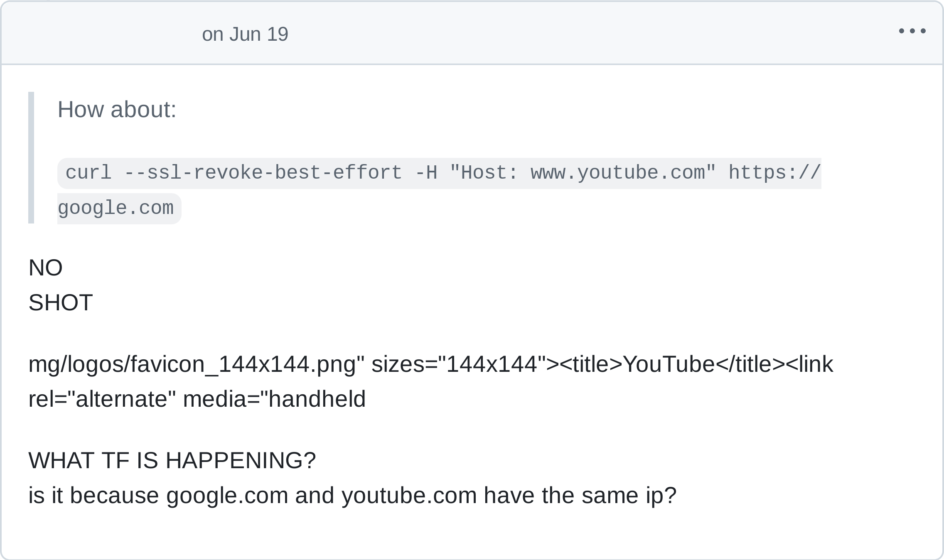Click the quoted "How about:" text
Image resolution: width=944 pixels, height=560 pixels.
click(x=117, y=109)
